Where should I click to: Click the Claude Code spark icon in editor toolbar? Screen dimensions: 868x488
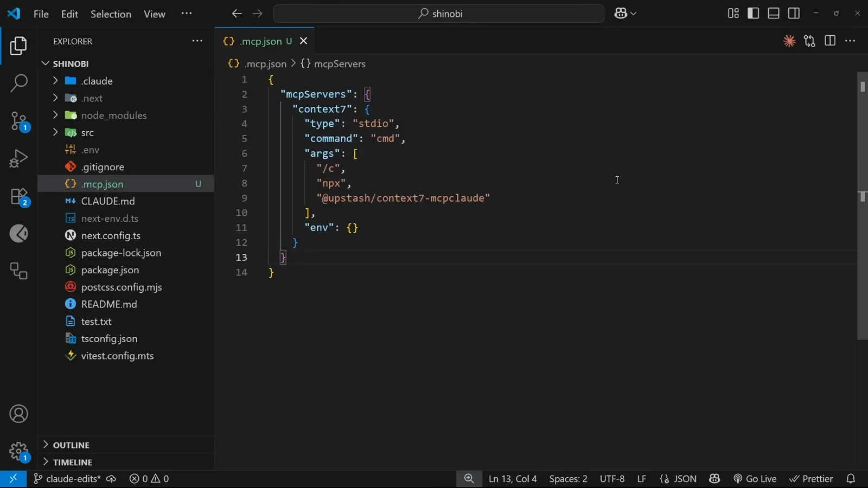789,41
